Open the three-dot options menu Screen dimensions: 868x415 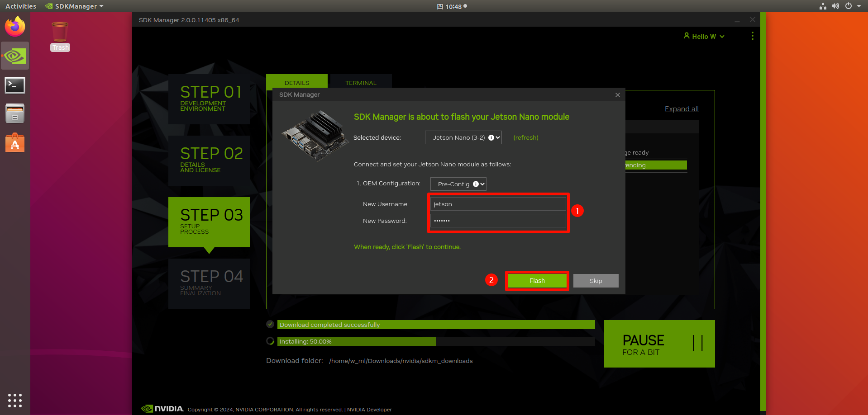(x=752, y=36)
